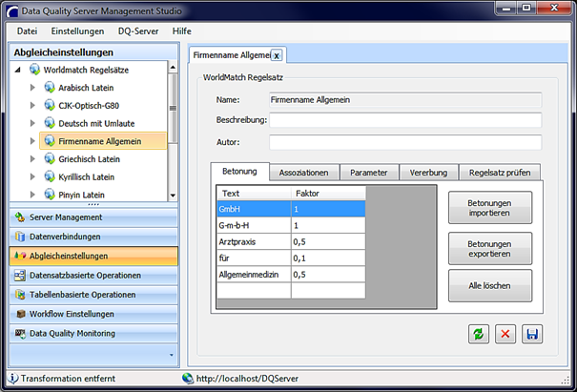Screen dimensions: 577x392
Task: Switch to the Parameter tab
Action: (369, 173)
